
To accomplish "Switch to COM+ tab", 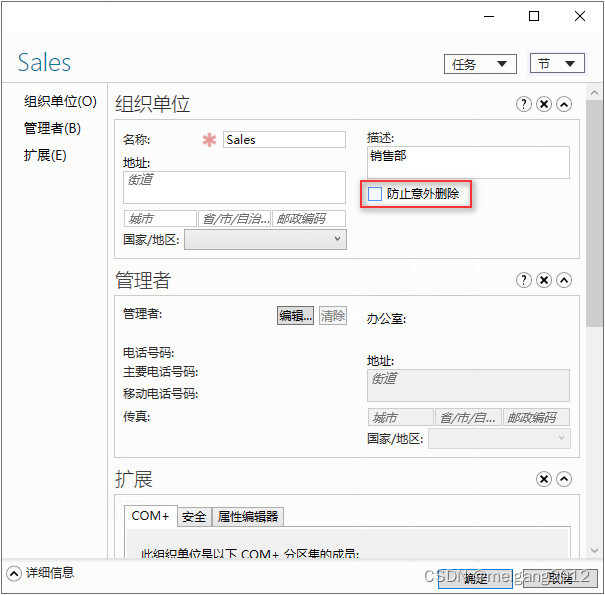I will (150, 516).
